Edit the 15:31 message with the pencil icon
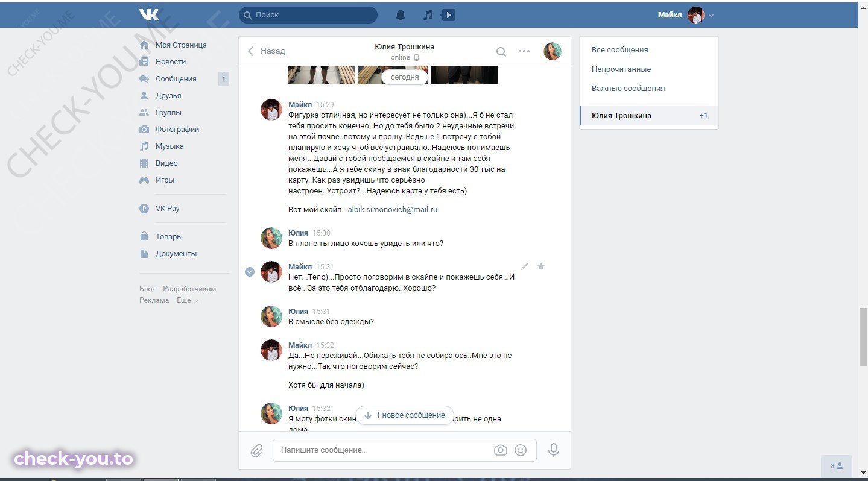 [x=525, y=266]
